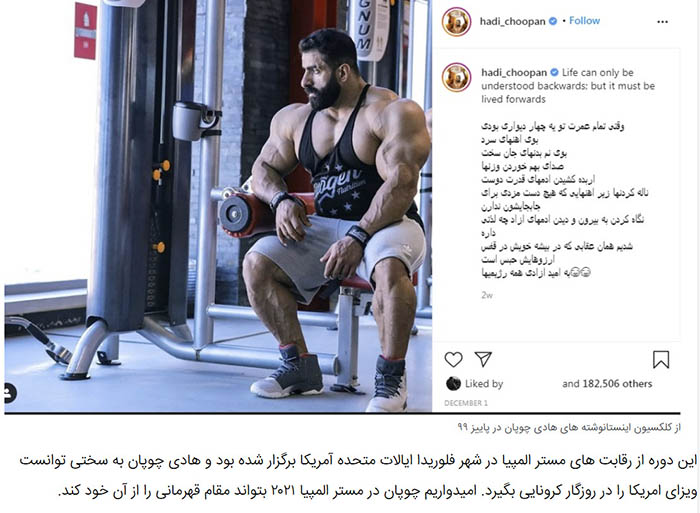
Task: Click the 2w timestamp under caption
Action: [x=487, y=295]
